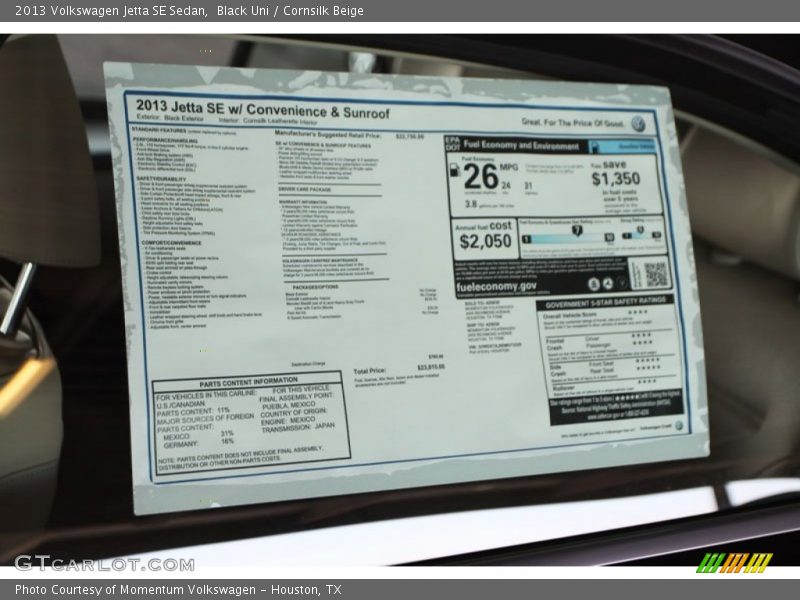Viewport: 800px width, 600px height.
Task: Click the Overall Vehicle Score stars
Action: pos(638,312)
